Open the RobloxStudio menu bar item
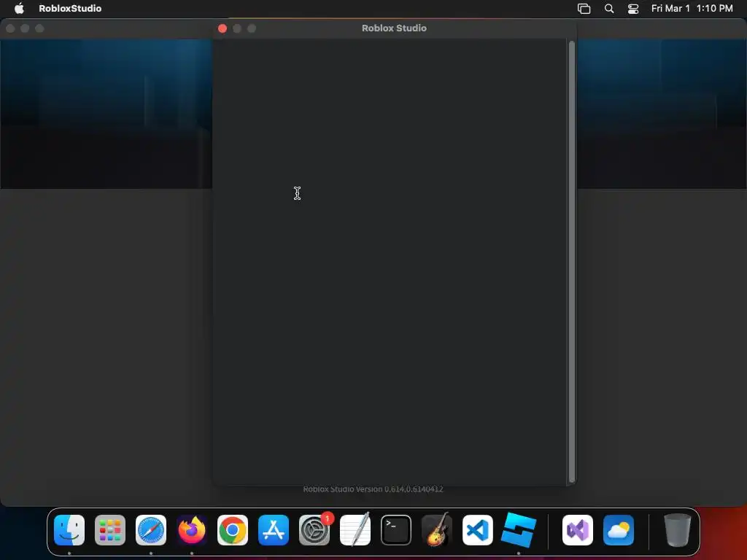Viewport: 747px width, 560px height. pos(70,8)
